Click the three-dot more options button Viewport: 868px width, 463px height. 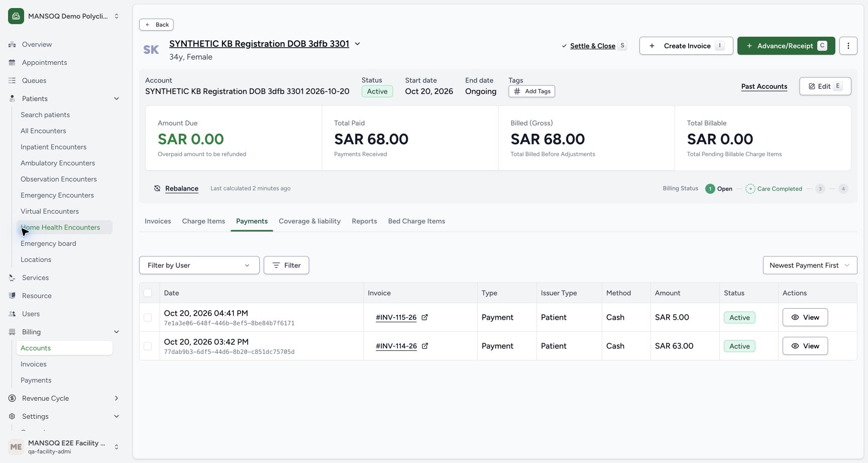pos(848,46)
